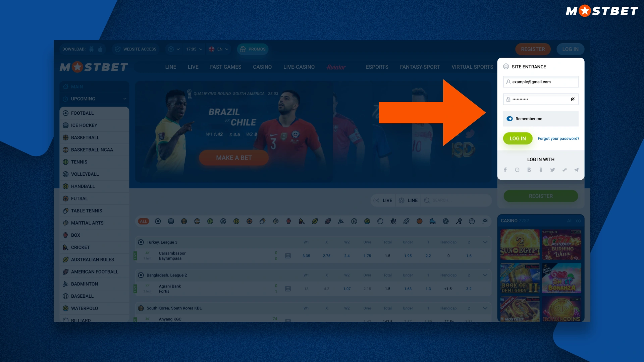Select the Basketball icon in sidebar

[65, 137]
